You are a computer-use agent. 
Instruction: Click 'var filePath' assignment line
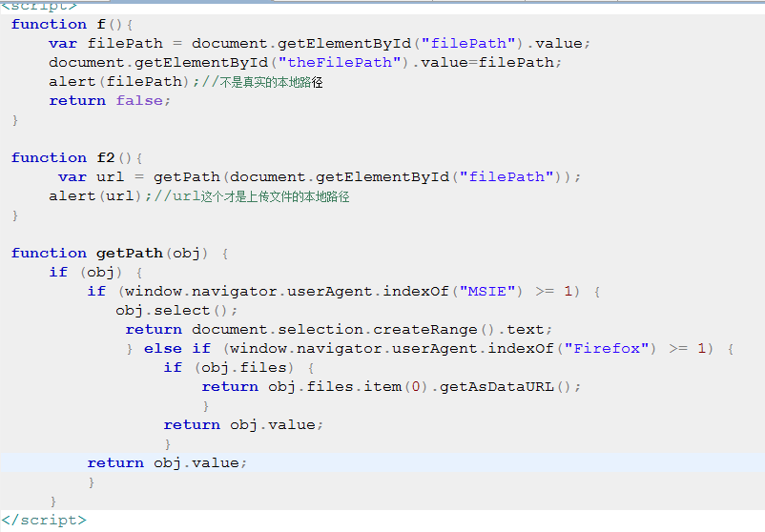[x=320, y=44]
